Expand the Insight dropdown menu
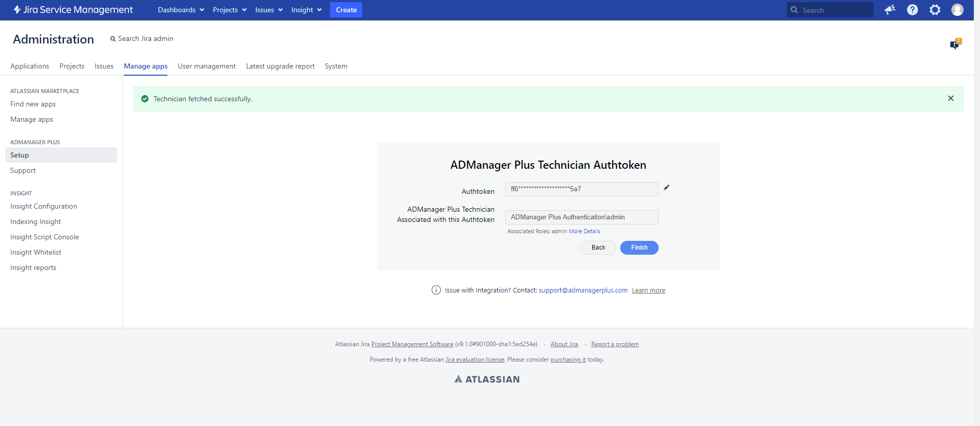The image size is (980, 426). point(307,10)
